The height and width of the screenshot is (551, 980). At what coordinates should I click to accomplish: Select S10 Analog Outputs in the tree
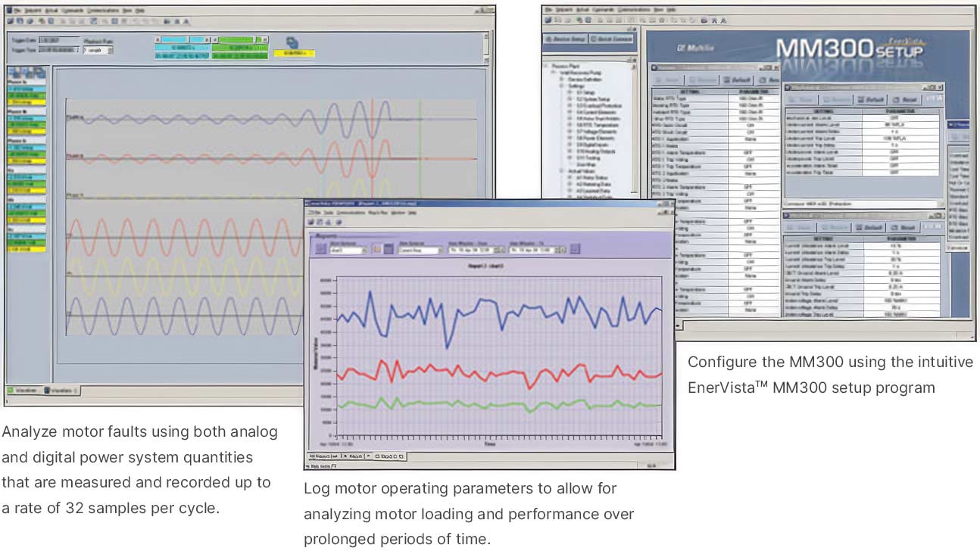[595, 152]
